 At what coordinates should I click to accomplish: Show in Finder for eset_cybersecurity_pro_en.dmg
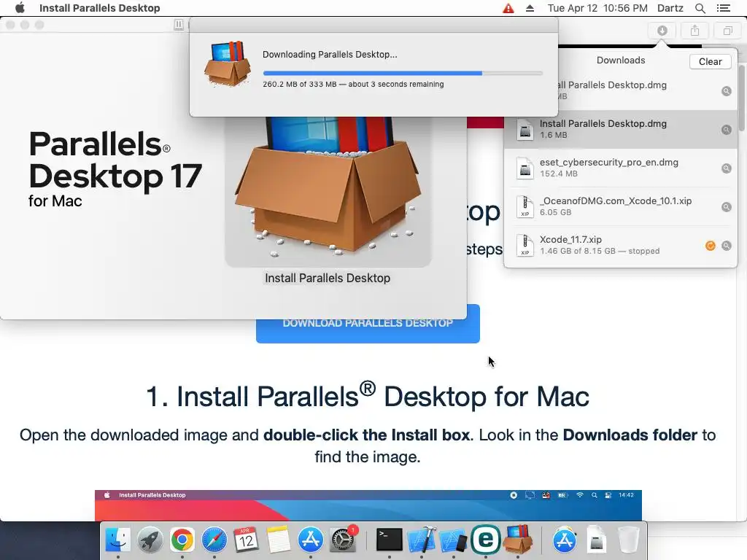[726, 168]
